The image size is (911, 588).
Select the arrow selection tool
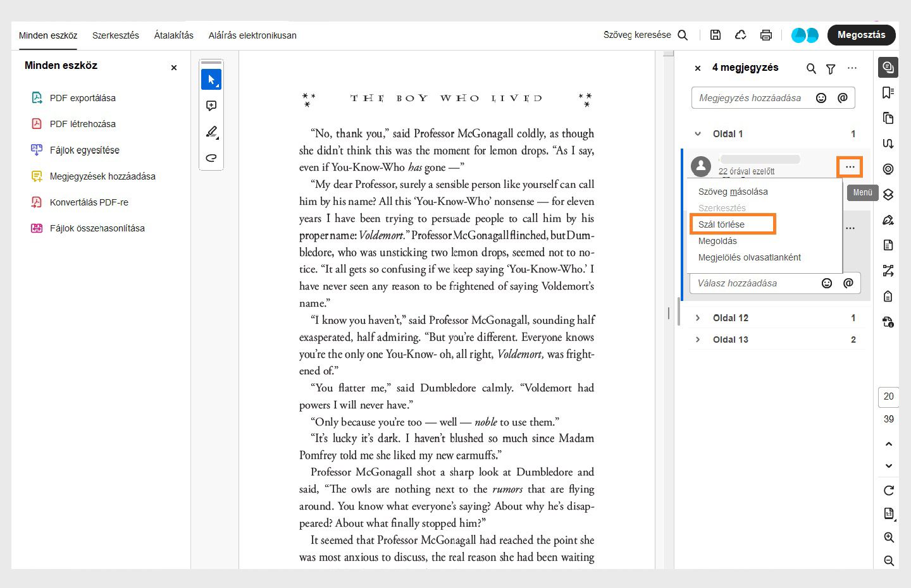click(x=211, y=80)
